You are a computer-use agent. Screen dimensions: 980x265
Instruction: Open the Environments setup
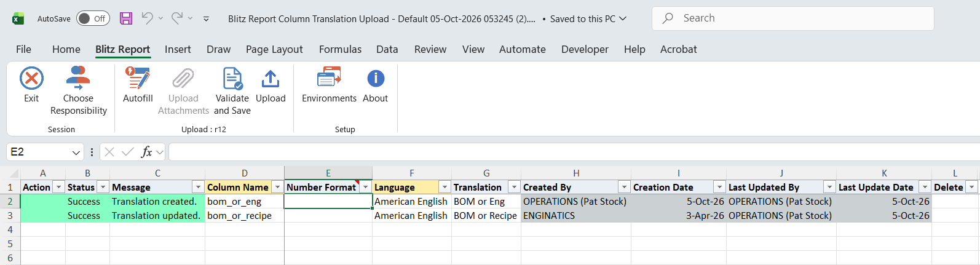pyautogui.click(x=329, y=85)
